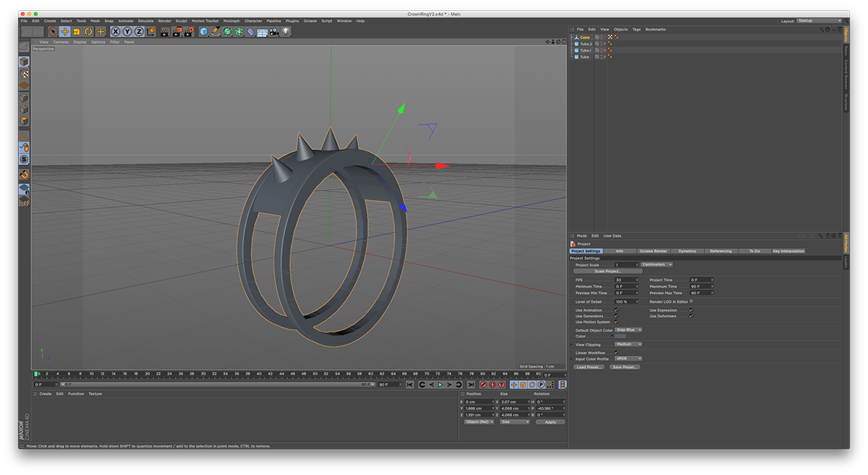Click the Render to Picture Viewer icon
The width and height of the screenshot is (868, 475).
click(177, 32)
